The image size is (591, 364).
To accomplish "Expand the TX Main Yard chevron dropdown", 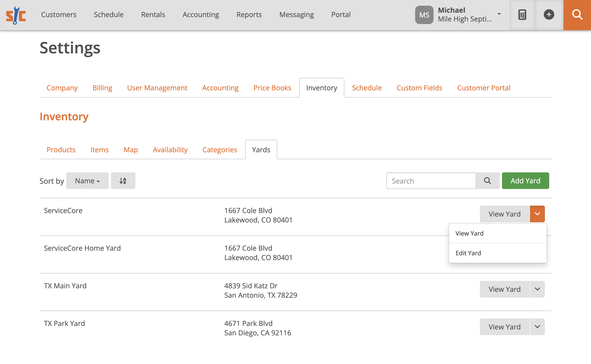I will click(537, 289).
